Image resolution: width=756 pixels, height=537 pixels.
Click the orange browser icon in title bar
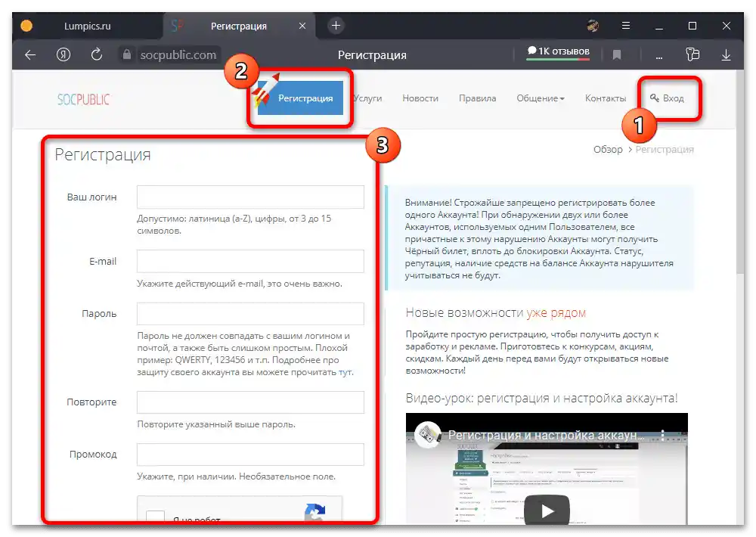(x=26, y=26)
